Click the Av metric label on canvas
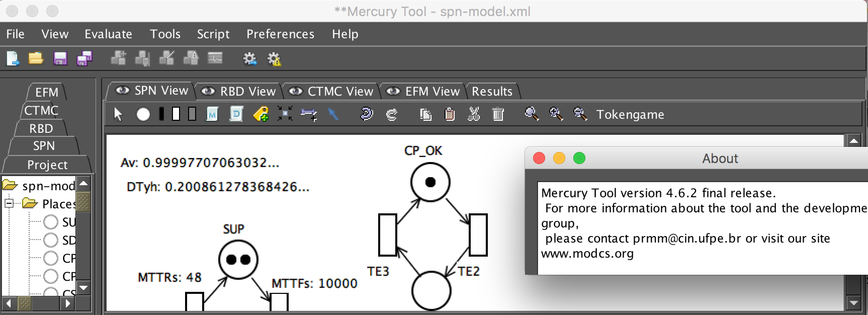The width and height of the screenshot is (868, 315). [x=200, y=163]
